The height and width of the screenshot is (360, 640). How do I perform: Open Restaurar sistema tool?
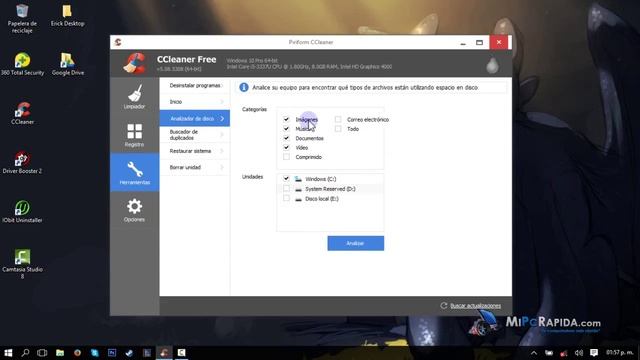click(195, 151)
